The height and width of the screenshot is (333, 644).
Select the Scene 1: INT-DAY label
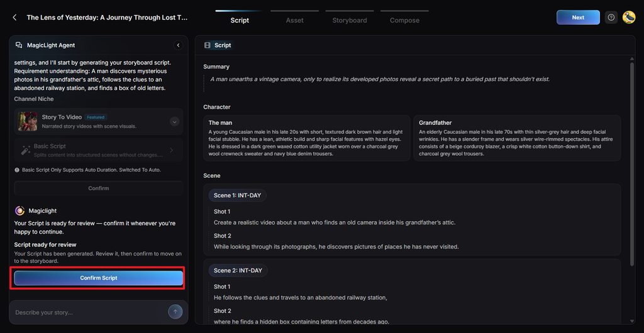237,195
